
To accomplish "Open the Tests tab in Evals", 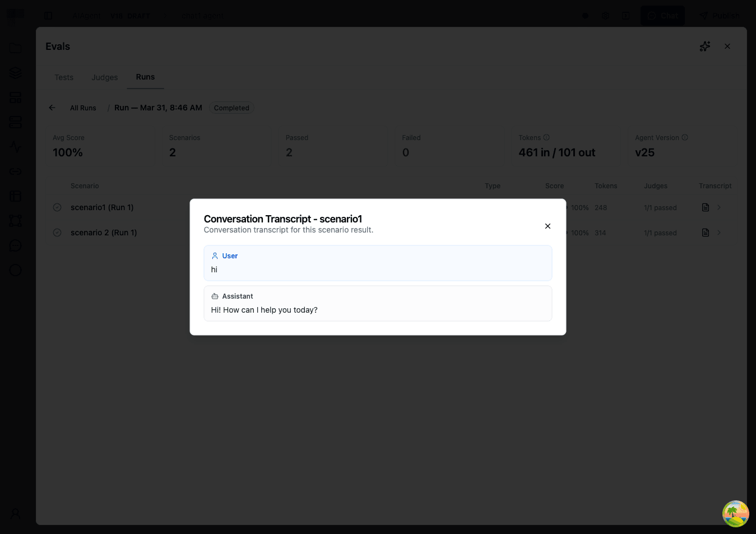I will [x=63, y=77].
